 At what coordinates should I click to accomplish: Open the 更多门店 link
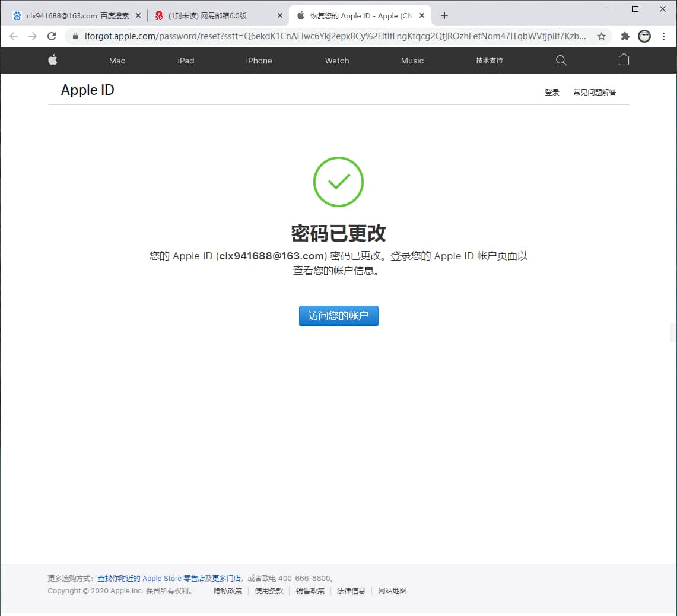[226, 579]
